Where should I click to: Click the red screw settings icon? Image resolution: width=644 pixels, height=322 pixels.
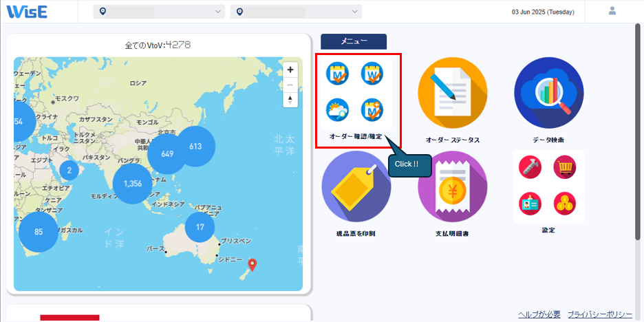pos(530,167)
